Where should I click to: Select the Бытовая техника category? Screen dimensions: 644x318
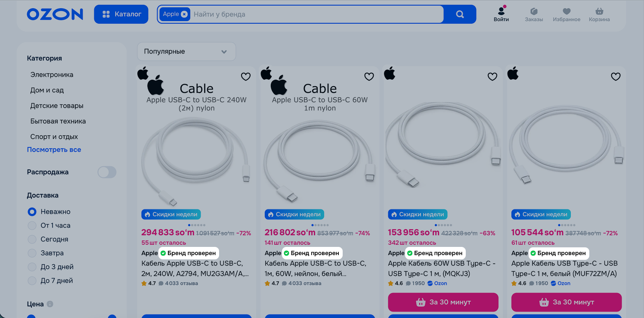click(x=58, y=121)
